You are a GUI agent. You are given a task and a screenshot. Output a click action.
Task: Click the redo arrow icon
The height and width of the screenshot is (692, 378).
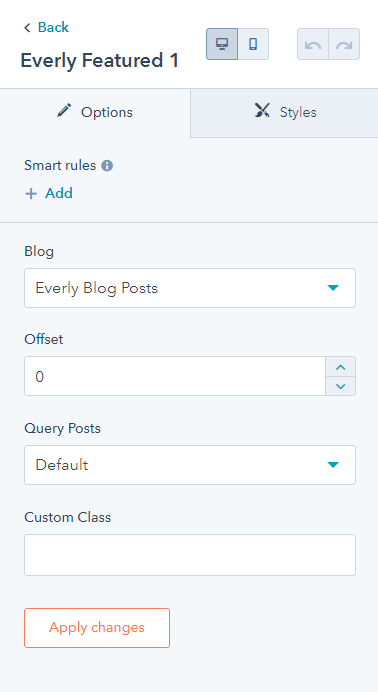[x=344, y=44]
